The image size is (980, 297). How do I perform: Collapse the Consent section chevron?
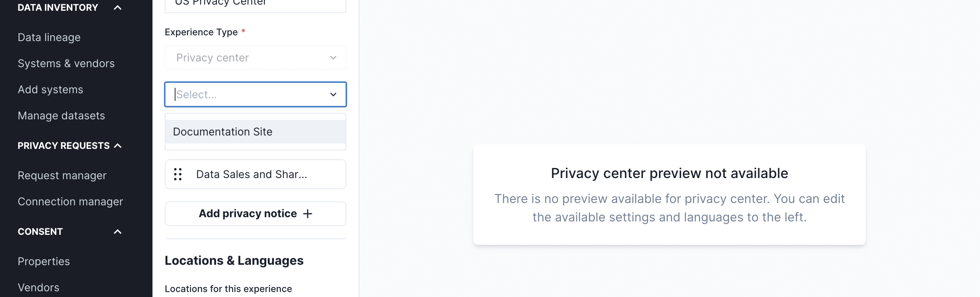(118, 232)
